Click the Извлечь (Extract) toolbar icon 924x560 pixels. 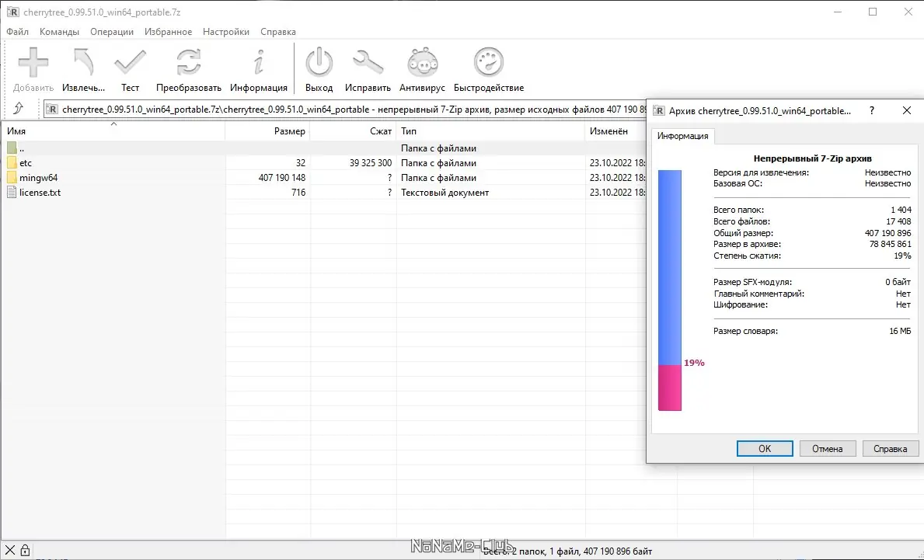click(x=83, y=62)
